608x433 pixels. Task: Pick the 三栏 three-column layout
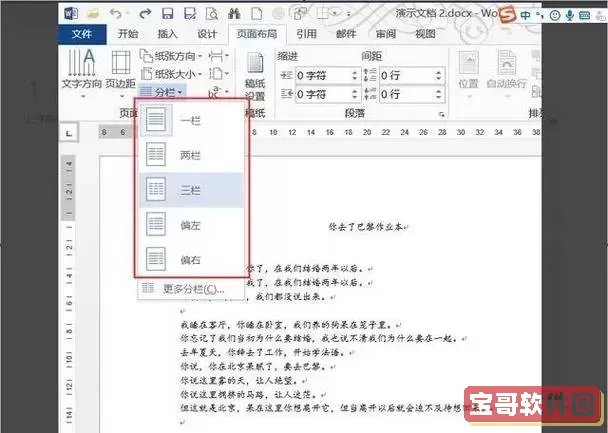(x=187, y=188)
